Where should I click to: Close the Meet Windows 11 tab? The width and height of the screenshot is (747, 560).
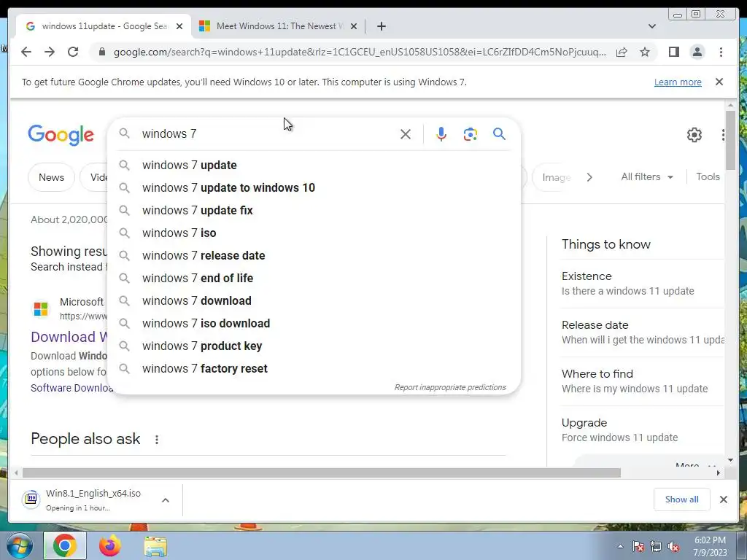354,27
